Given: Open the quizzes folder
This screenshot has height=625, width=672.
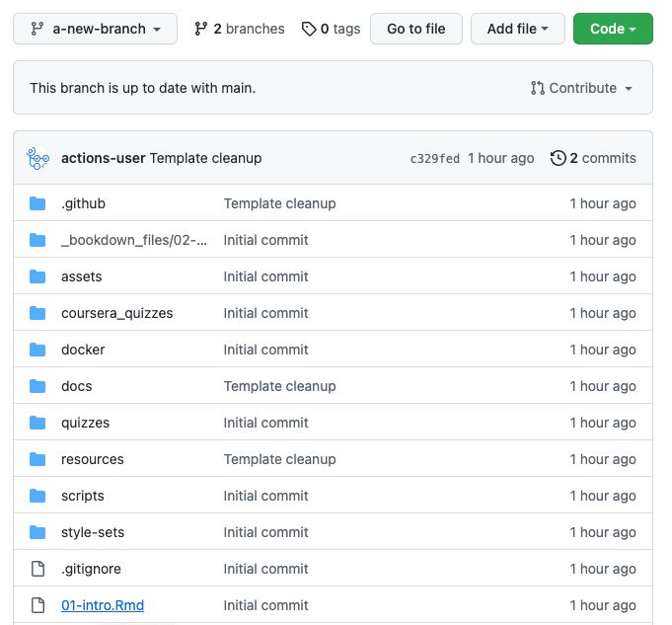Looking at the screenshot, I should (x=85, y=423).
